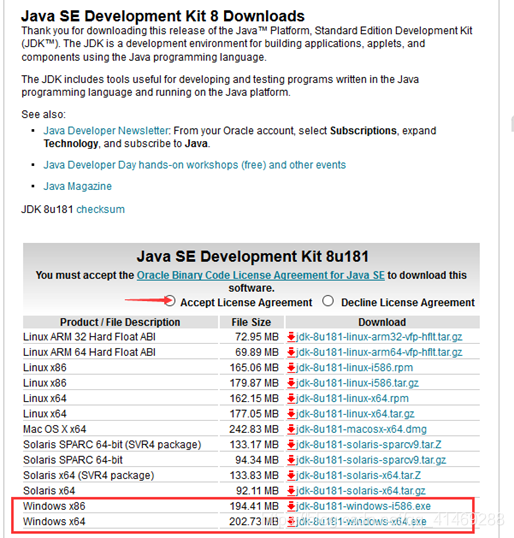
Task: Click the 242.83 MB file size cell
Action: click(x=254, y=429)
